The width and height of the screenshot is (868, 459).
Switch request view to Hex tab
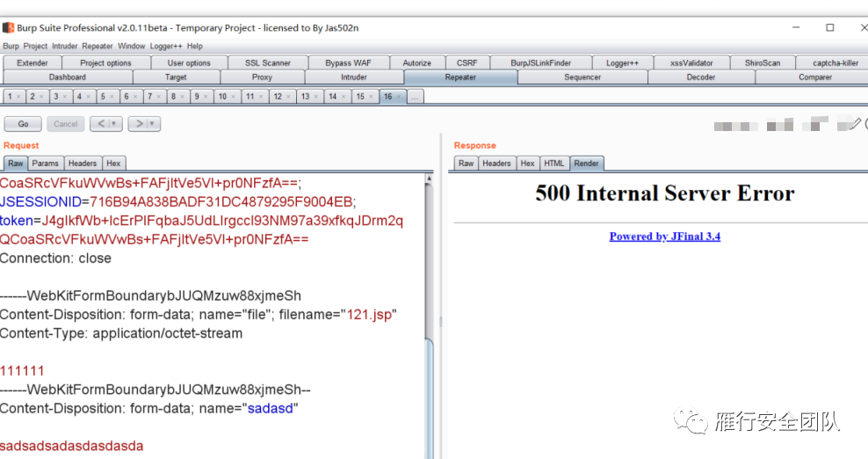(x=113, y=163)
